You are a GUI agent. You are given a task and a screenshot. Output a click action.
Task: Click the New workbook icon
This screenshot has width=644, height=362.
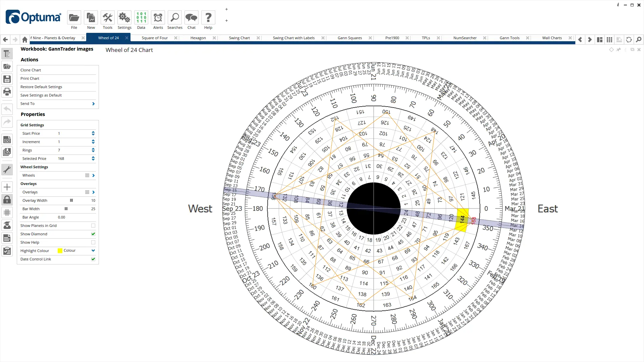[x=91, y=18]
